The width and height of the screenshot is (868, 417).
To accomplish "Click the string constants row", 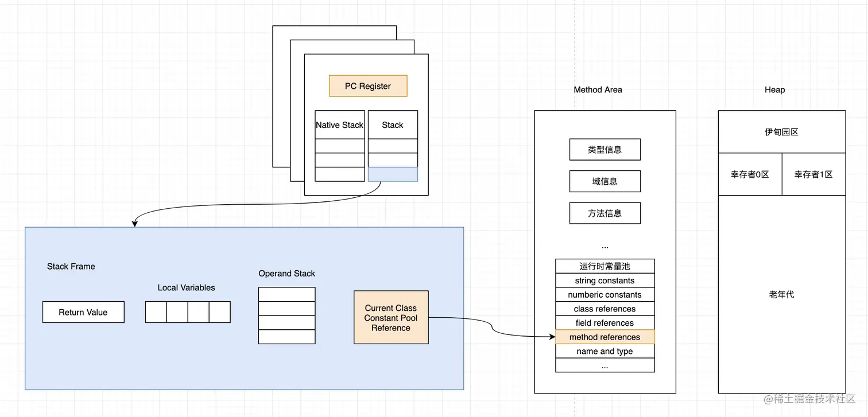I will point(605,280).
